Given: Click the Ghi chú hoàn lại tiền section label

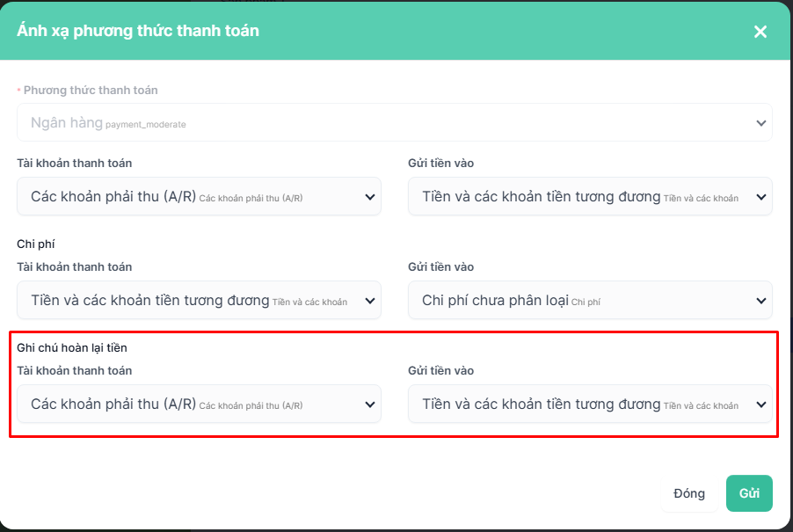Looking at the screenshot, I should (x=72, y=347).
